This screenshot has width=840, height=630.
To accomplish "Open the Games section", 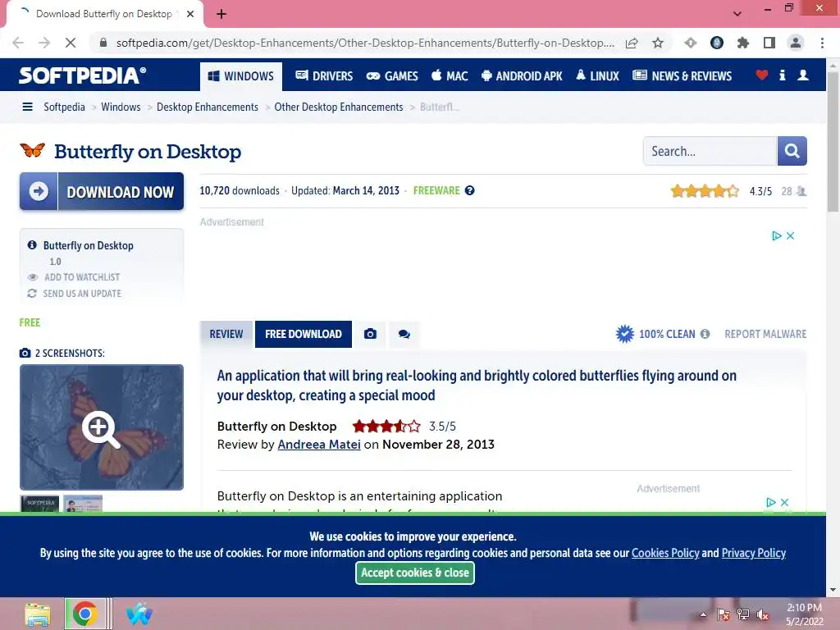I will (x=392, y=76).
